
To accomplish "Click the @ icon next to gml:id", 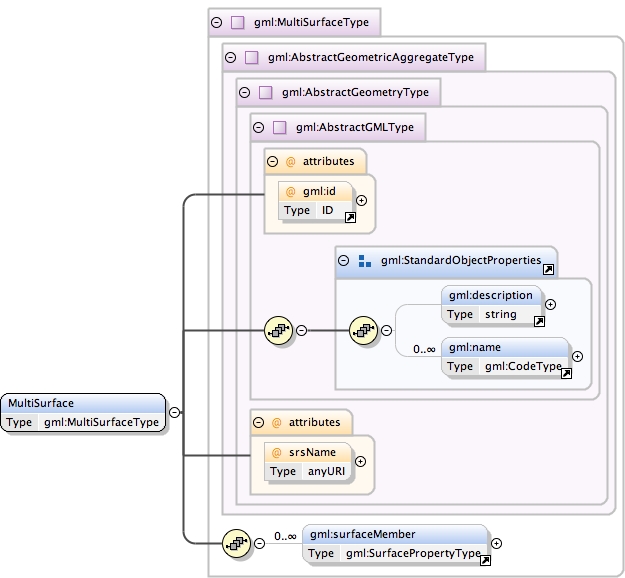I will [x=291, y=192].
